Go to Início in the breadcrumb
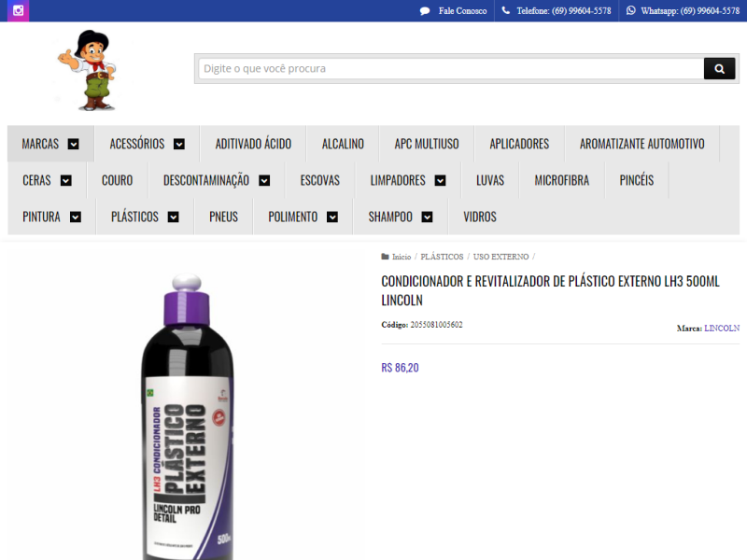 pos(402,257)
